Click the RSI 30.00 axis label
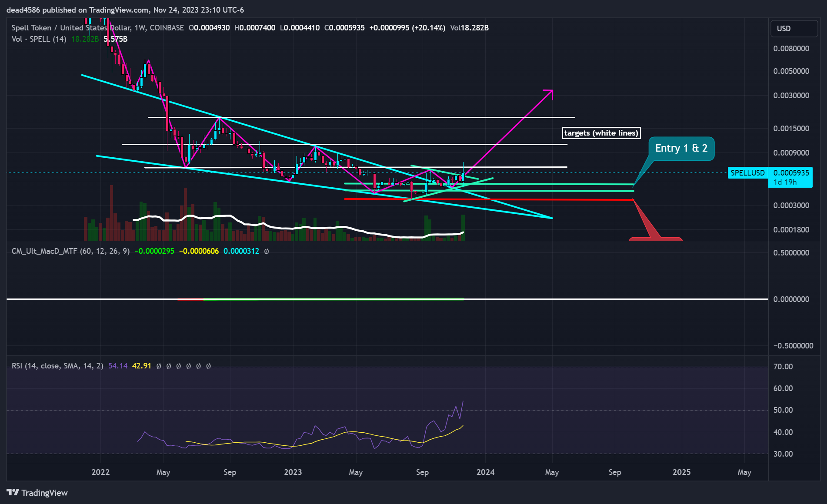 [783, 454]
